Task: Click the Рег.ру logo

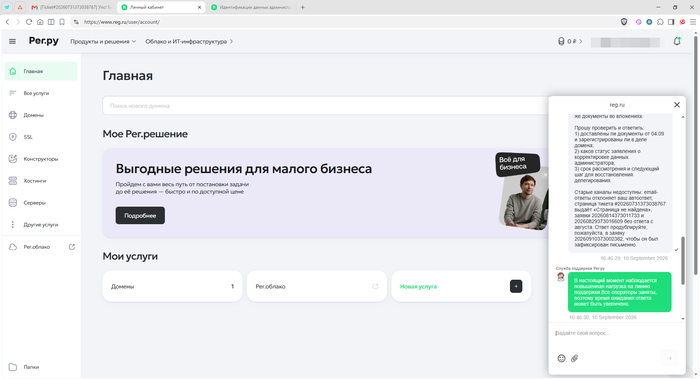Action: coord(44,41)
